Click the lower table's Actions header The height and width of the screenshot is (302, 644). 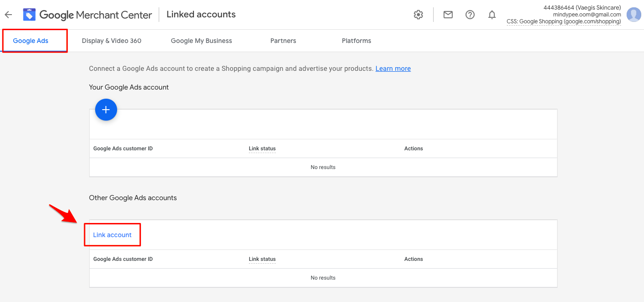click(413, 259)
